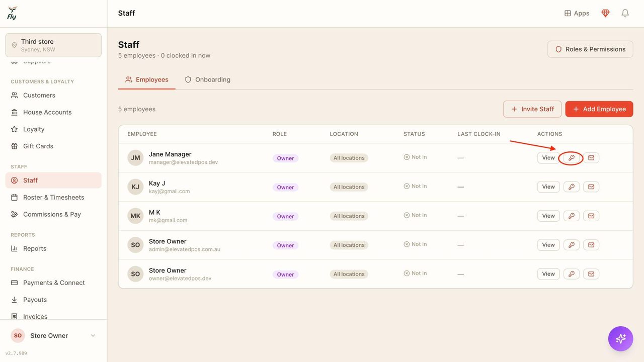Screen dimensions: 644x362
Task: Open the Third store location selector
Action: coord(53,45)
